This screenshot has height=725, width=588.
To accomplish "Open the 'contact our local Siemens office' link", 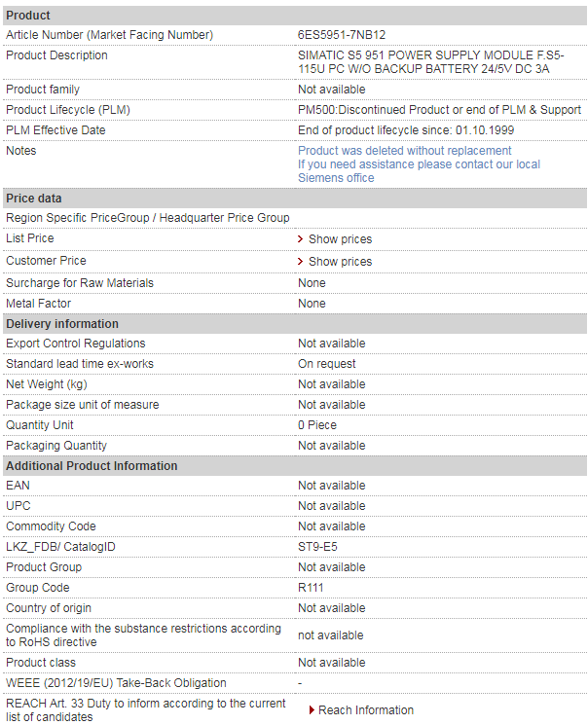I will (419, 171).
